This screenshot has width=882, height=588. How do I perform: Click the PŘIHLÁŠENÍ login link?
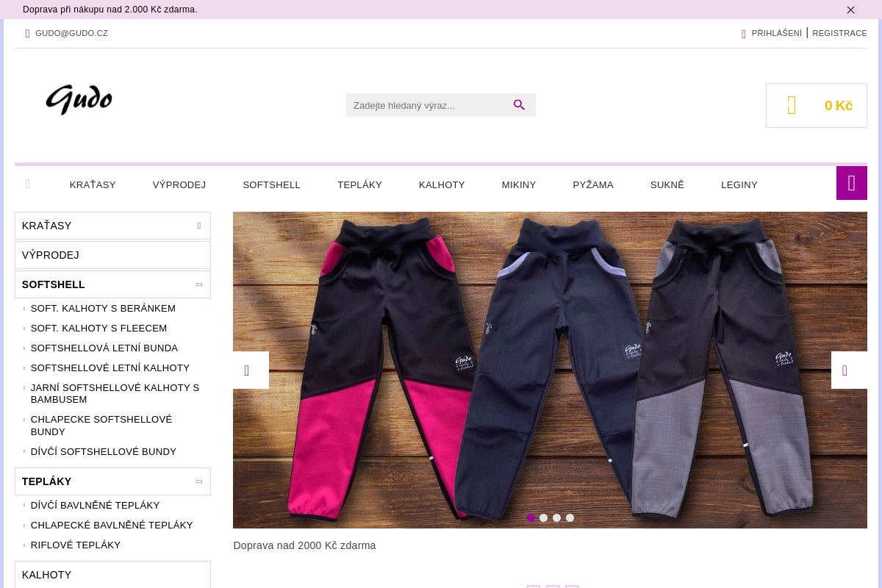point(776,33)
